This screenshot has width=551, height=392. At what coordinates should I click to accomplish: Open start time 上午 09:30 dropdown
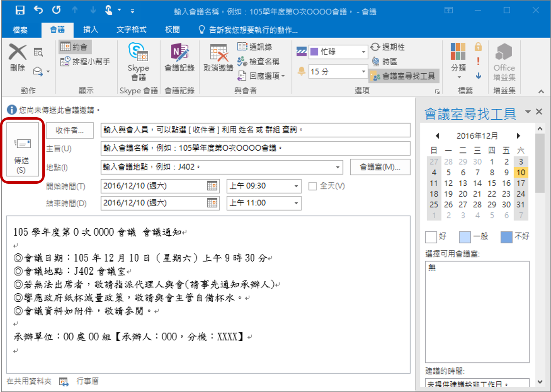click(x=296, y=186)
